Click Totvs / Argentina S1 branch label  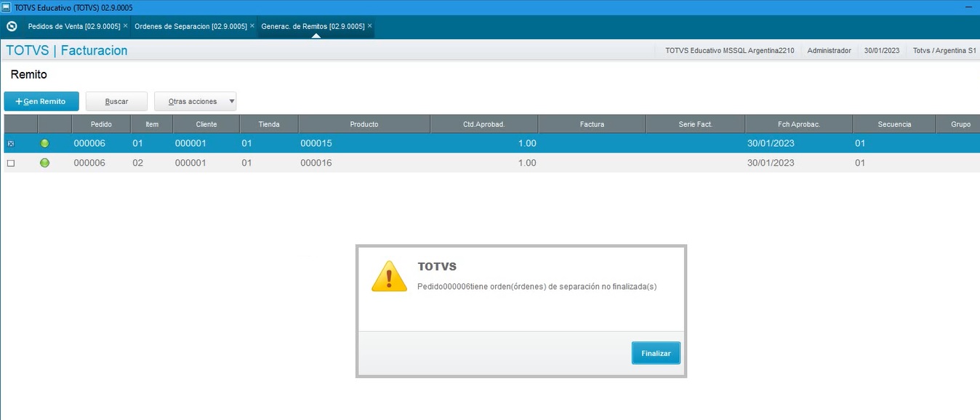pos(944,51)
